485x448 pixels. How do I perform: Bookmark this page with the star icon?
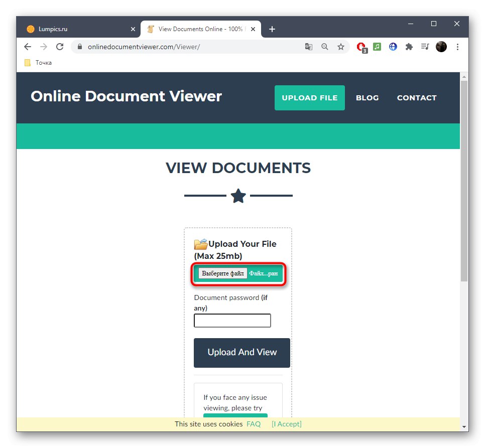[340, 47]
